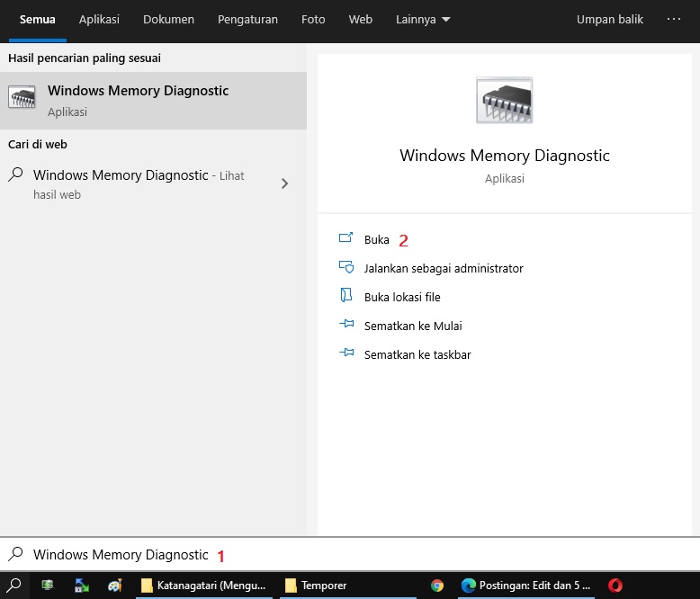
Task: Switch to the Foto tab
Action: [x=313, y=20]
